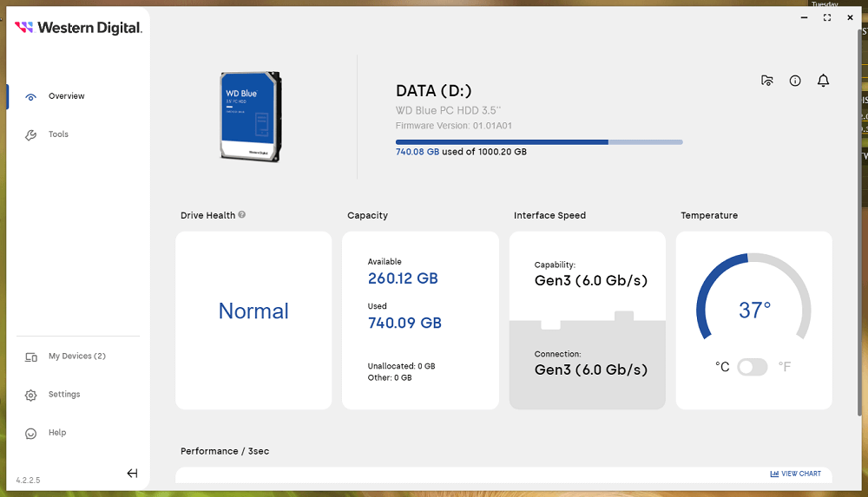Image resolution: width=868 pixels, height=497 pixels.
Task: Click the My Devices monitor icon
Action: tap(31, 357)
